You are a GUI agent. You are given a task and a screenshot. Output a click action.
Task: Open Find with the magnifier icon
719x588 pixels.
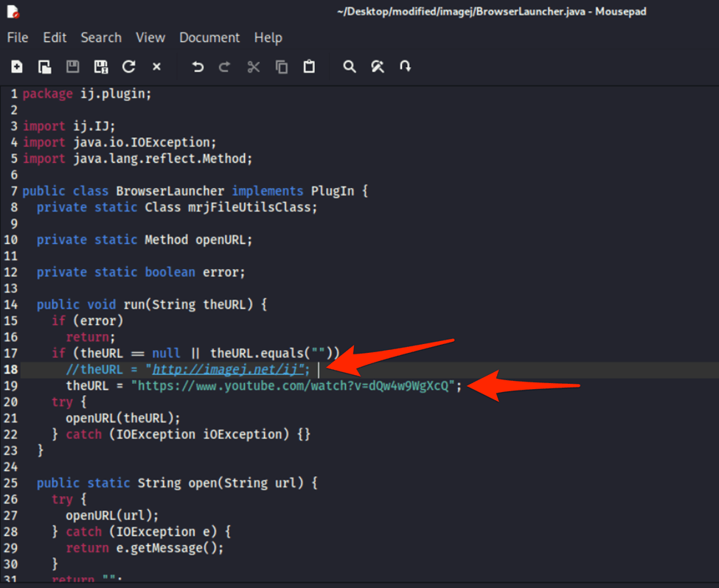pos(350,67)
